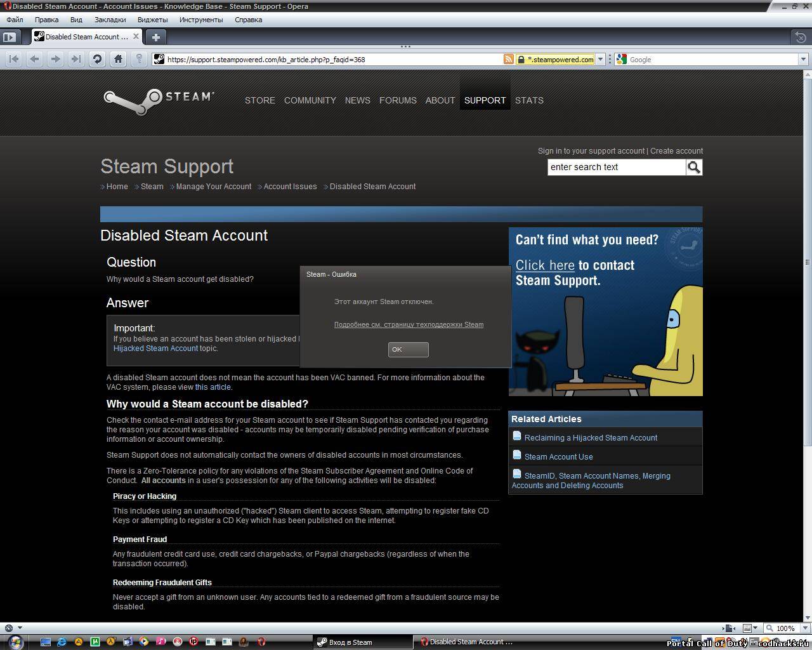812x650 pixels.
Task: Go forward one page
Action: pos(56,59)
